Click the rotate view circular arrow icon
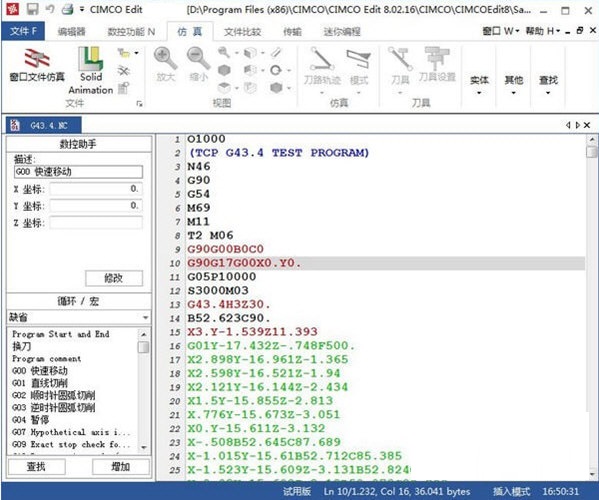The height and width of the screenshot is (500, 599). (276, 70)
